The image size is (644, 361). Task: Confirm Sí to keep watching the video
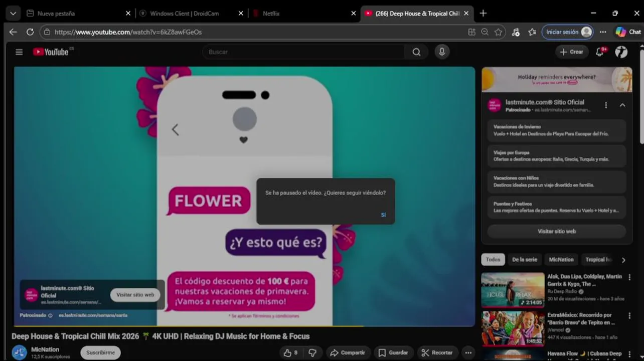pos(383,215)
